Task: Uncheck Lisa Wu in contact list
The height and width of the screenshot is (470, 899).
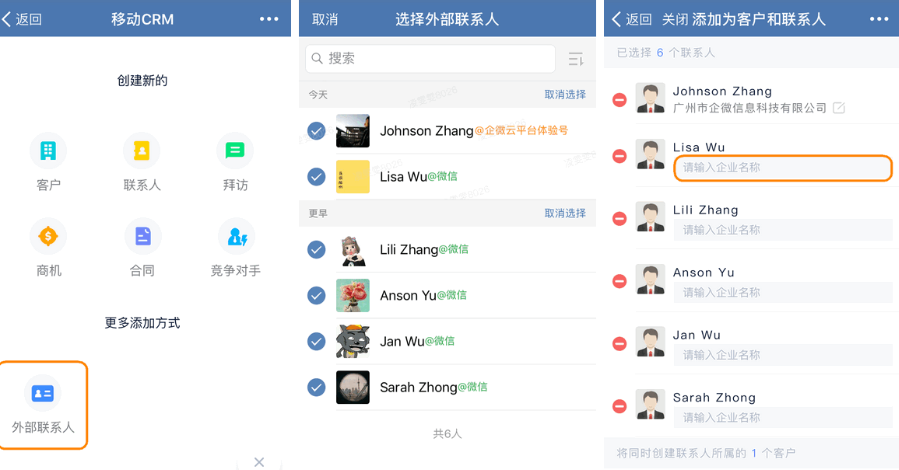Action: coord(316,177)
